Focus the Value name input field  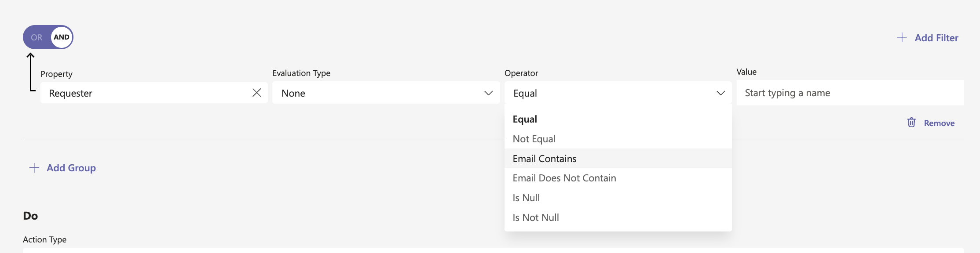point(850,93)
